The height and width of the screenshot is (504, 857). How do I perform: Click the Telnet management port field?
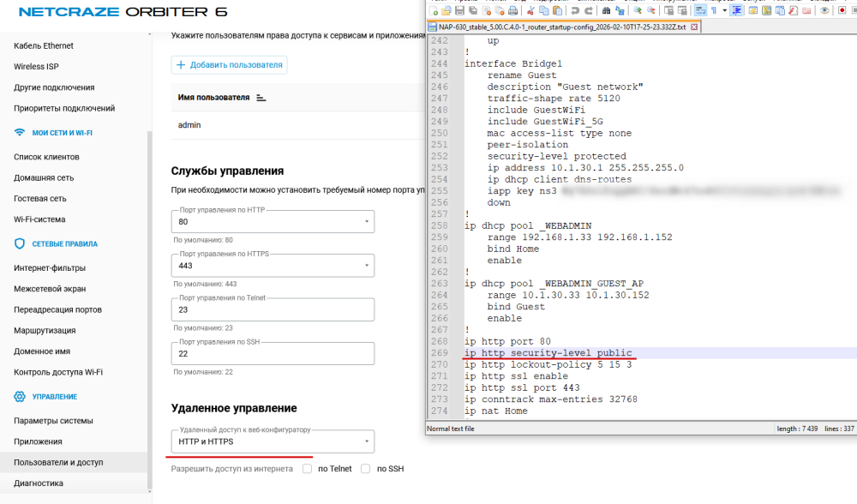pyautogui.click(x=273, y=309)
